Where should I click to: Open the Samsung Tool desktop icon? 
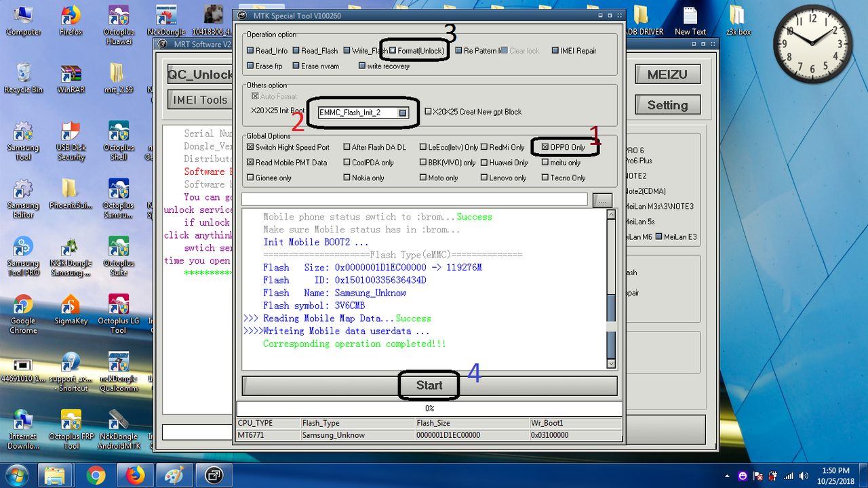tap(23, 141)
